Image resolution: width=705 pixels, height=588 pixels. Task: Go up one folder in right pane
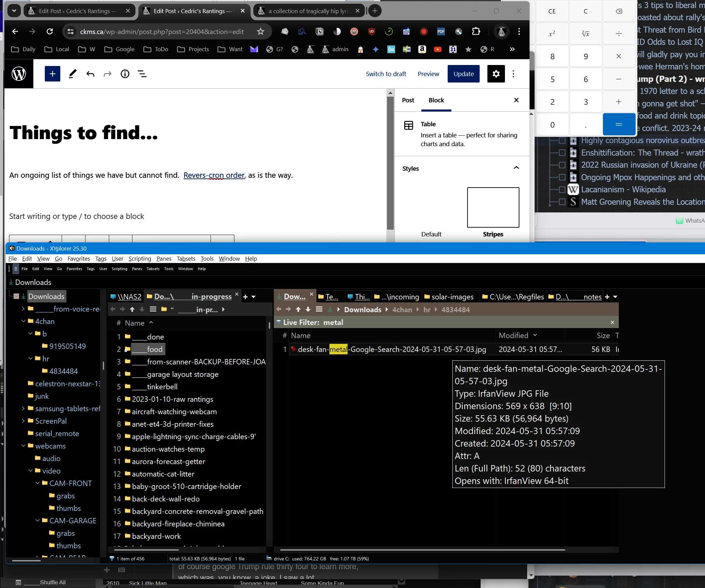298,309
